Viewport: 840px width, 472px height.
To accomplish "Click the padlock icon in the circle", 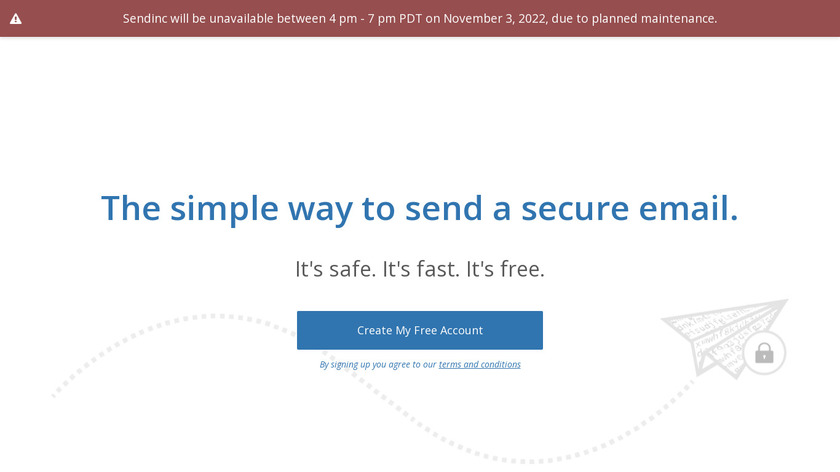I will tap(764, 353).
